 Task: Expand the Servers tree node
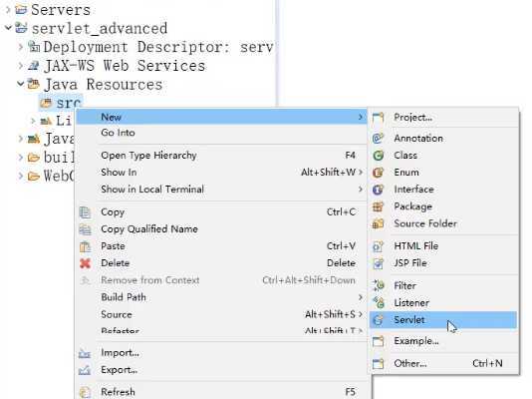coord(8,10)
